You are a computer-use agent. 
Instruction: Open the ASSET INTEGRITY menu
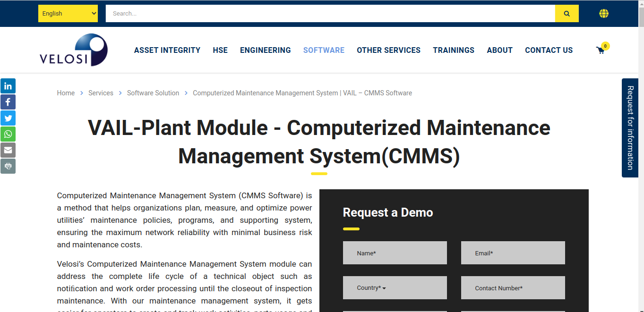167,50
